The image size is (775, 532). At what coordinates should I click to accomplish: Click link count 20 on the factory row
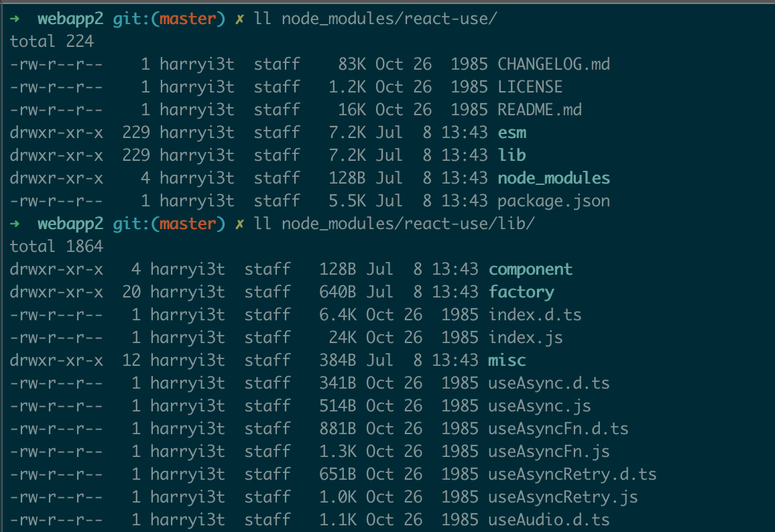131,292
